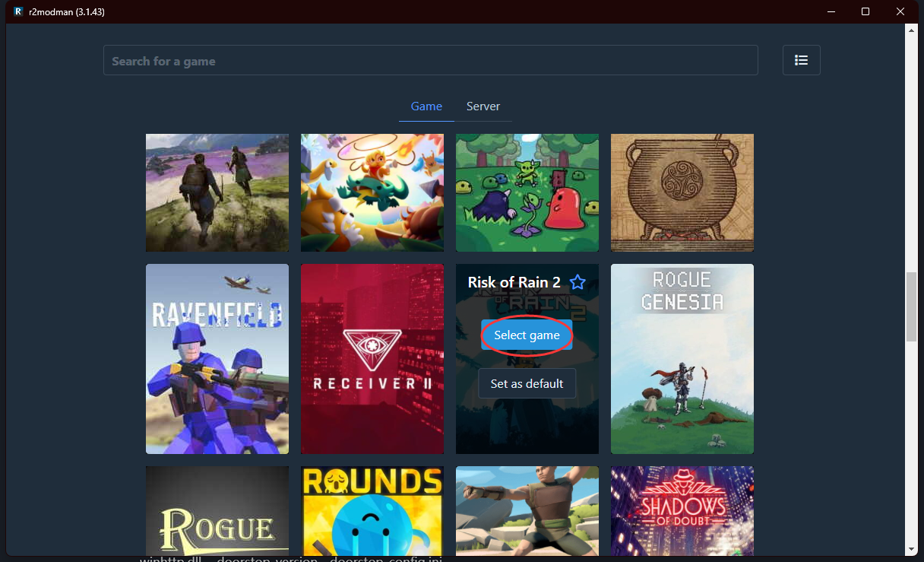Close the r2modman window
The width and height of the screenshot is (924, 562).
(901, 11)
